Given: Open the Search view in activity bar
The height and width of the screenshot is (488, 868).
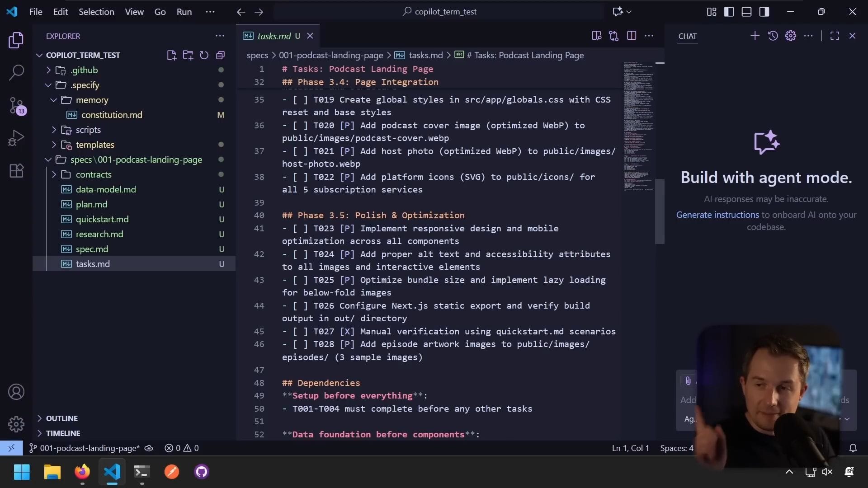Looking at the screenshot, I should click(16, 72).
